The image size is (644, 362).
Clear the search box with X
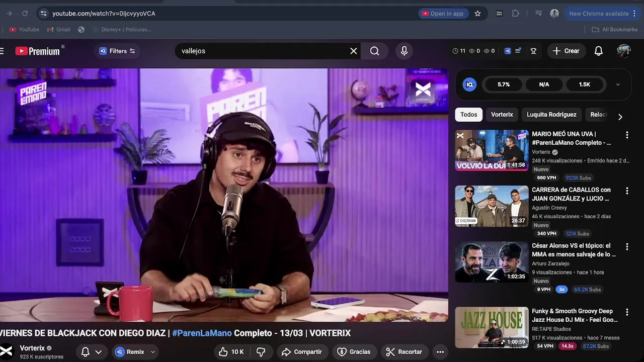[x=354, y=51]
